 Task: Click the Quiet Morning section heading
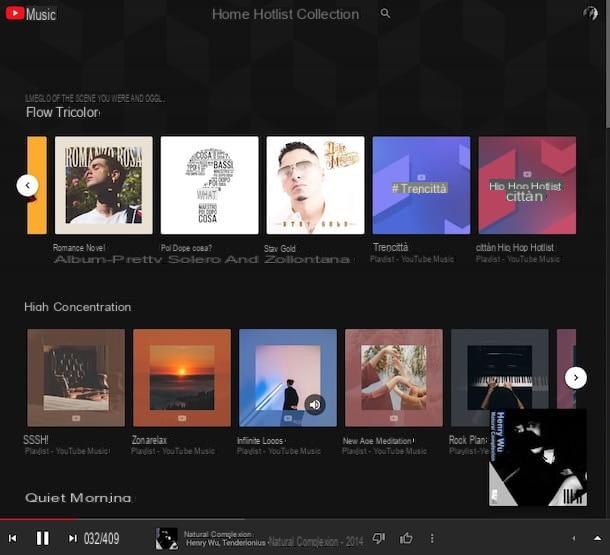[78, 497]
